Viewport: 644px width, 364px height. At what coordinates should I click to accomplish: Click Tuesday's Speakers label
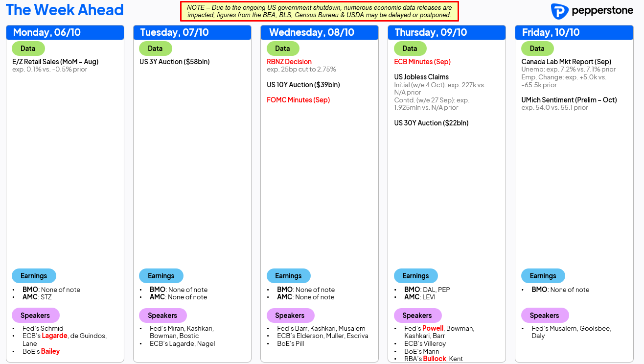(x=163, y=315)
